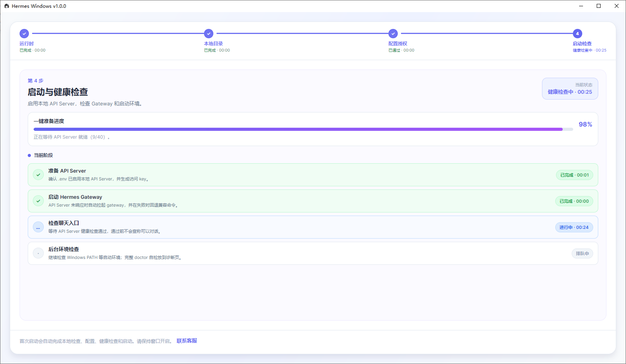Image resolution: width=626 pixels, height=364 pixels.
Task: Click the 已完成 · 00:00 text under 运行时
Action: tap(32, 50)
